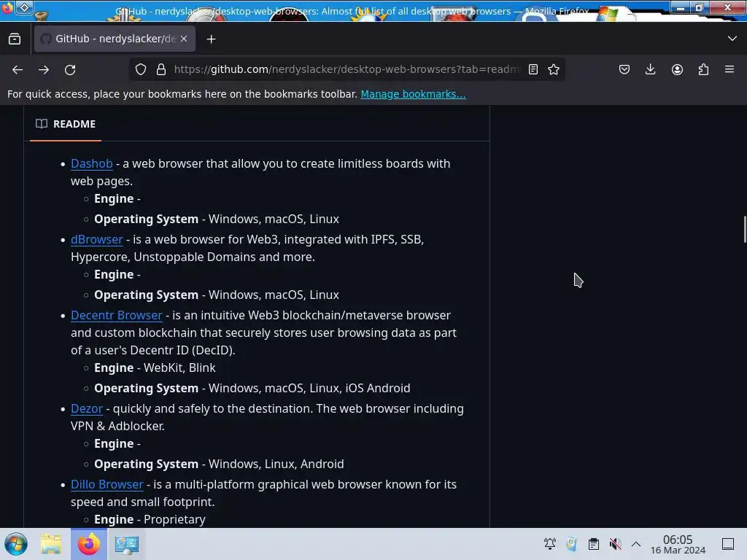
Task: List all tabs dropdown arrow
Action: 732,39
